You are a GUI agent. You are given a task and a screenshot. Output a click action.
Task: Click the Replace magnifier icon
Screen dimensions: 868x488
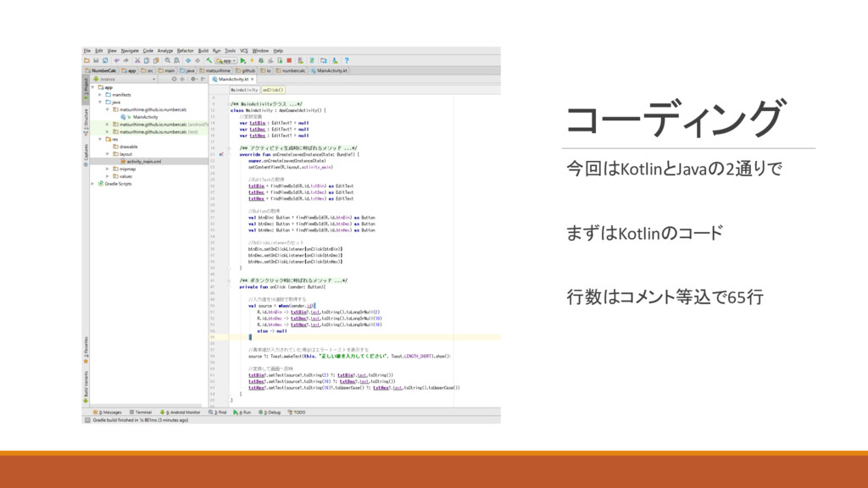(x=177, y=60)
